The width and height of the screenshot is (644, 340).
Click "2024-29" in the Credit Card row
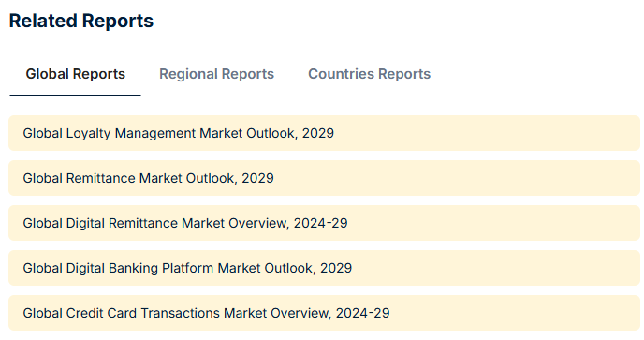tap(362, 313)
